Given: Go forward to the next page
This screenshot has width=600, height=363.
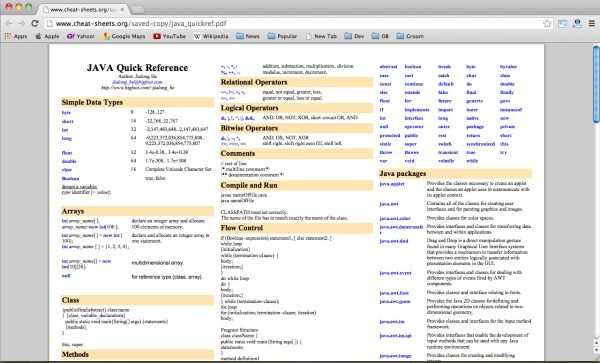Looking at the screenshot, I should tap(22, 23).
